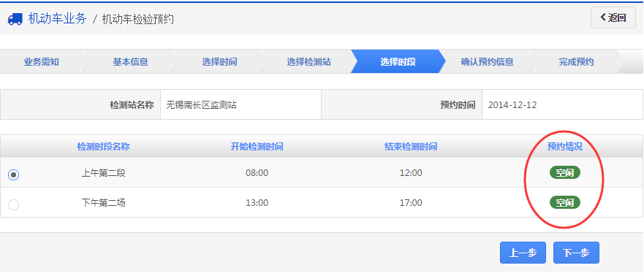
Task: Click the blue truck icon
Action: click(15, 19)
